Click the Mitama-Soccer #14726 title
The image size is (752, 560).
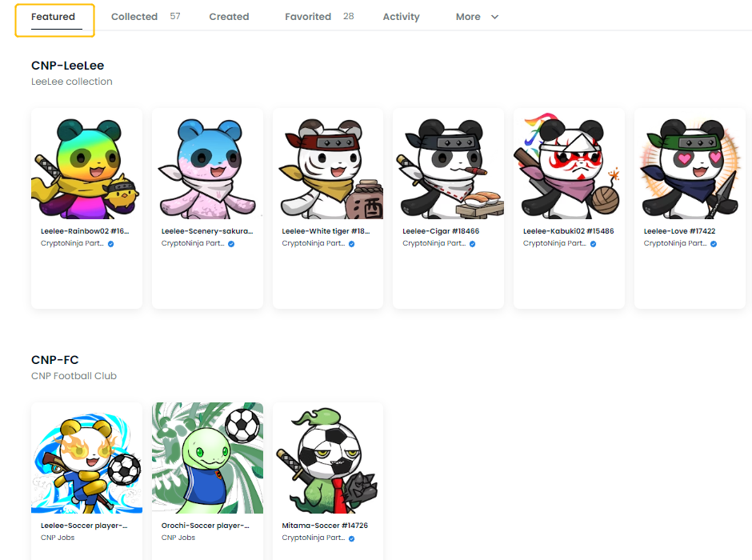click(x=325, y=526)
